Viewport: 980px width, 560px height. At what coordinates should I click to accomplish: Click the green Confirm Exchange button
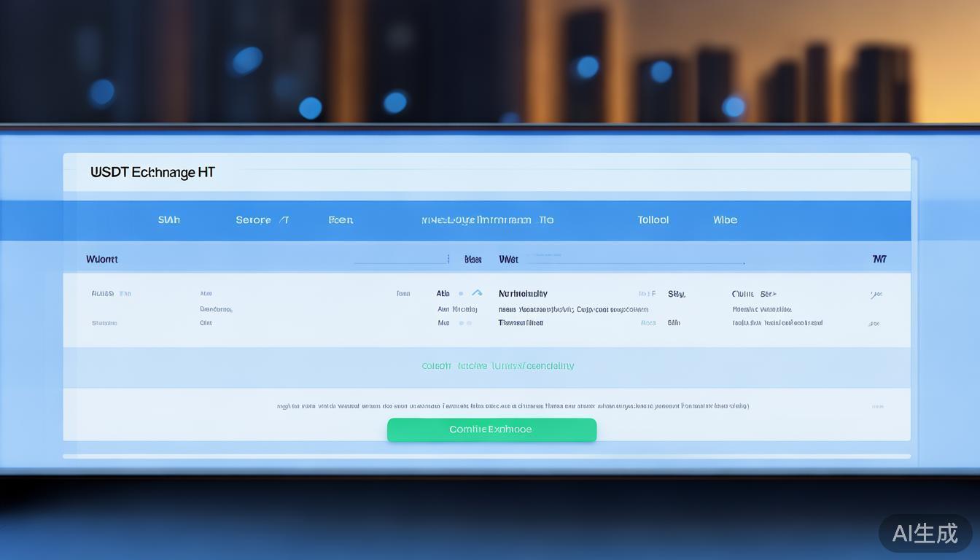[x=491, y=429]
